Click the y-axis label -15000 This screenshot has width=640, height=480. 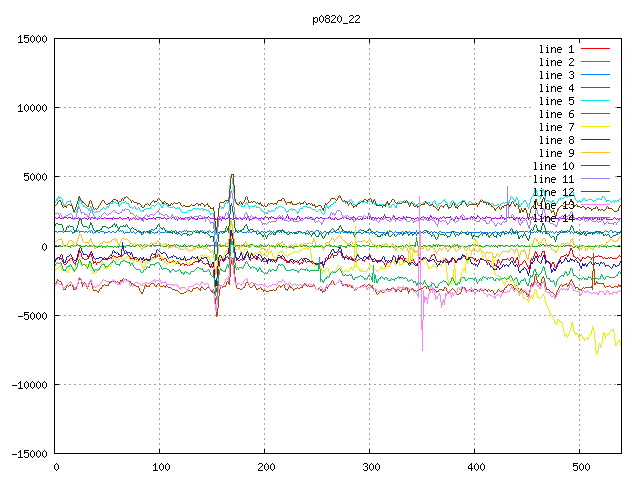point(29,454)
